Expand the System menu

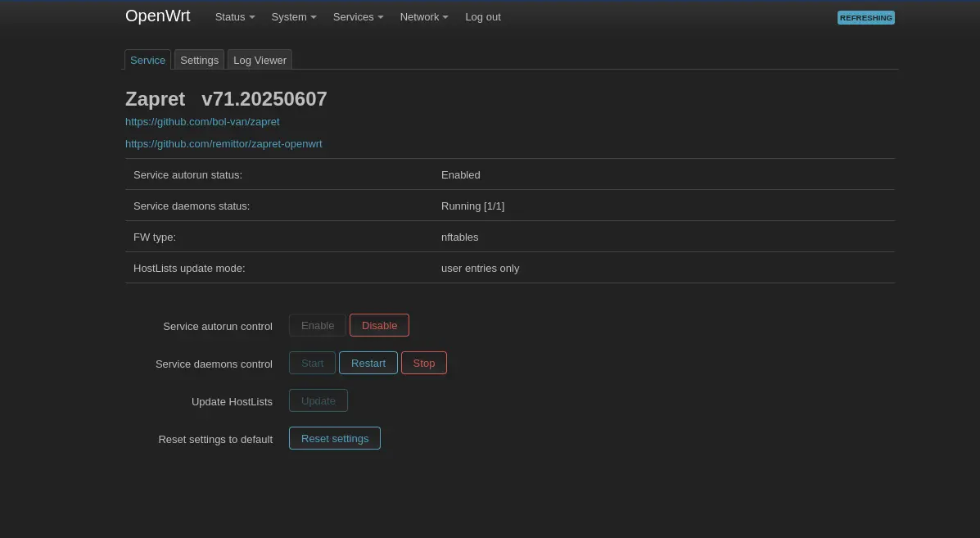294,17
